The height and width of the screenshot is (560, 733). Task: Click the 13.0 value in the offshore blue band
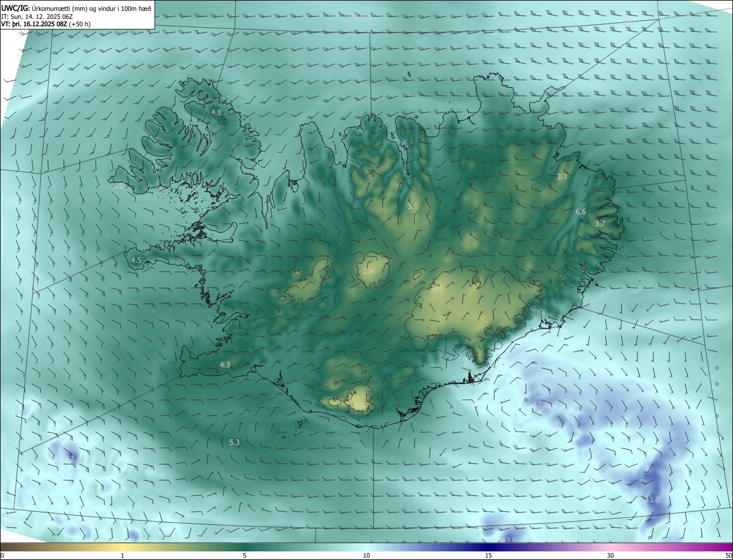[653, 500]
